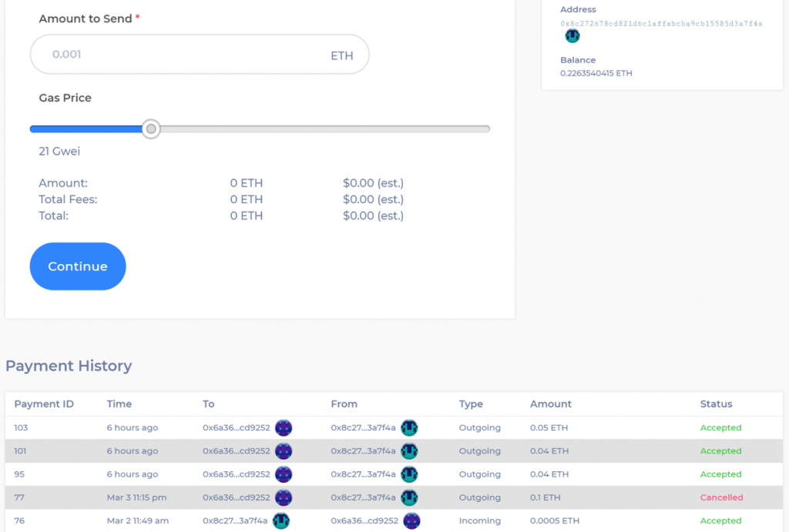
Task: Click sender identicon in payment 95 row
Action: [x=409, y=474]
